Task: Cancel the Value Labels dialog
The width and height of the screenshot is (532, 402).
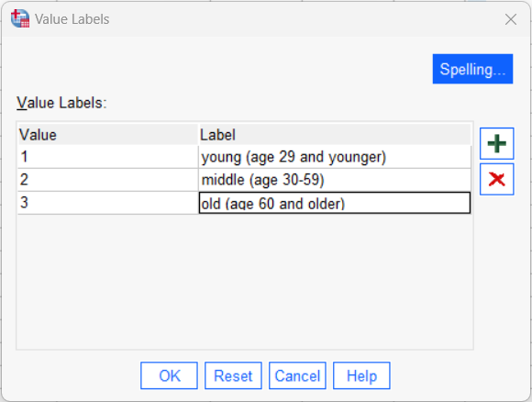Action: (297, 375)
